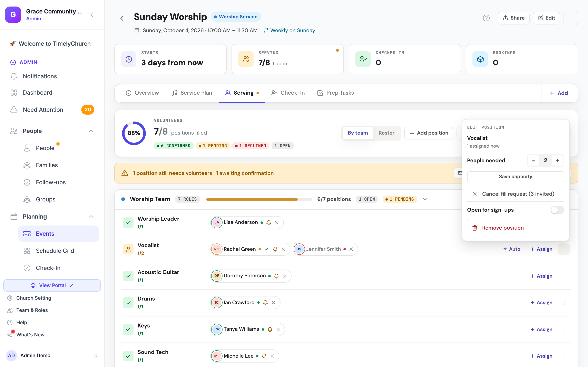The height and width of the screenshot is (367, 588).
Task: Click the help question mark icon
Action: 486,18
